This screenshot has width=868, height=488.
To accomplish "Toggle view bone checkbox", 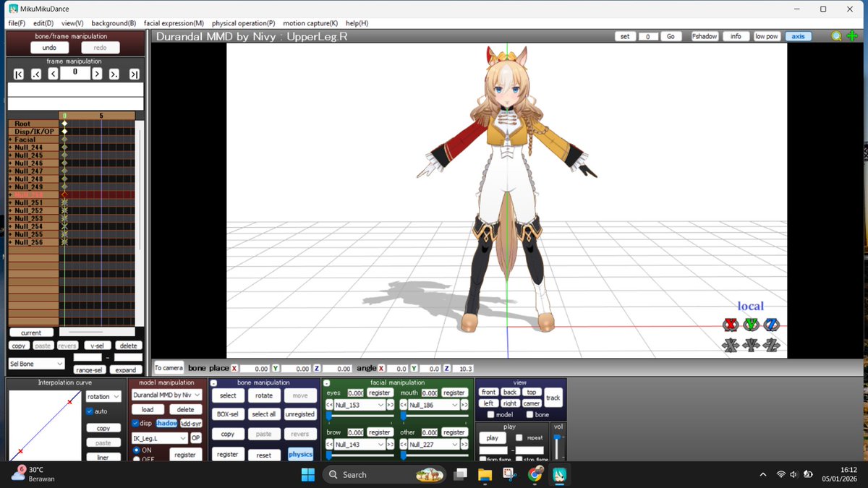I will click(x=530, y=414).
